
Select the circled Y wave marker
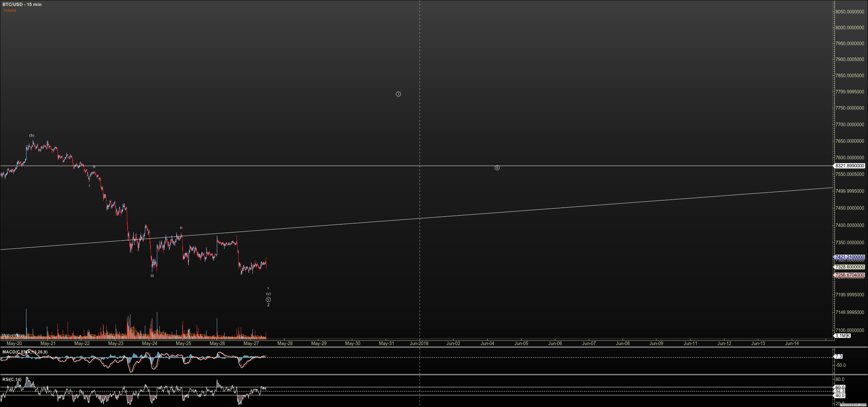point(268,300)
